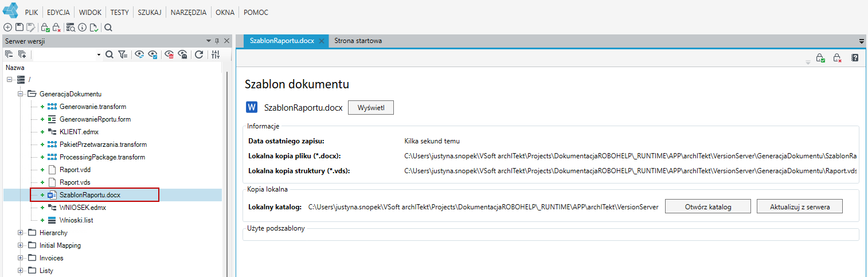This screenshot has width=868, height=277.
Task: Close the SzablonRaportu.docx tab
Action: 322,41
